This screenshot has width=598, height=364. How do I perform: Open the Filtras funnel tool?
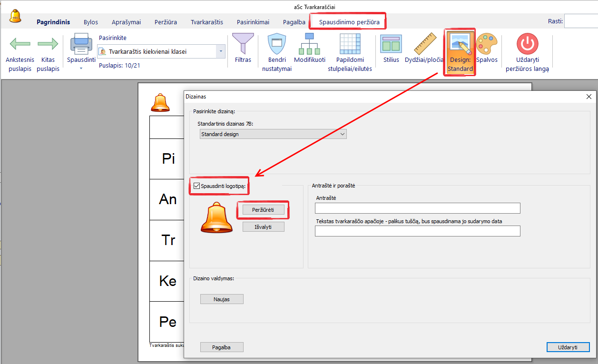tap(243, 44)
